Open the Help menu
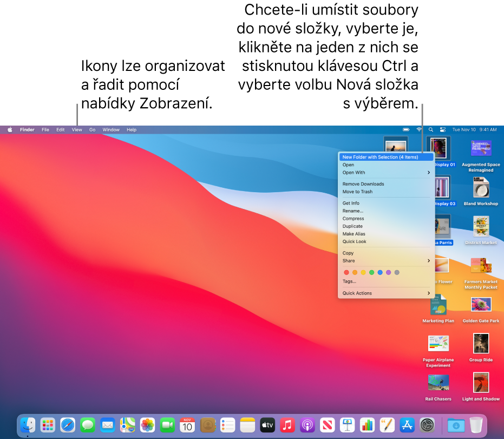Screen dimensions: 504x439 (x=132, y=129)
